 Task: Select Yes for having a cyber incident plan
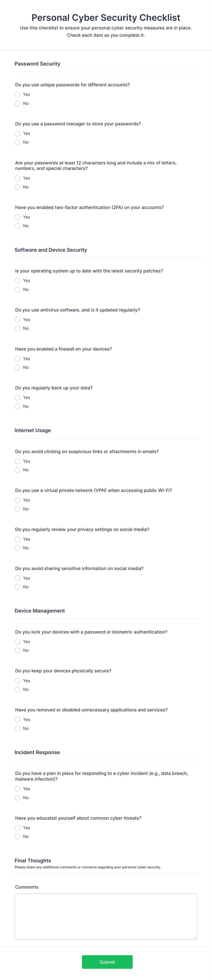pyautogui.click(x=18, y=789)
